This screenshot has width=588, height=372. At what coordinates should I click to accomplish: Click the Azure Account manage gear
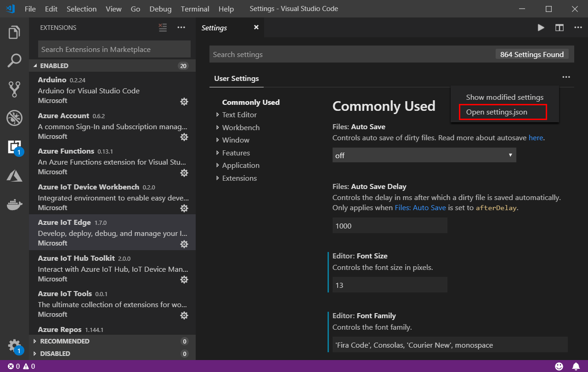coord(184,137)
